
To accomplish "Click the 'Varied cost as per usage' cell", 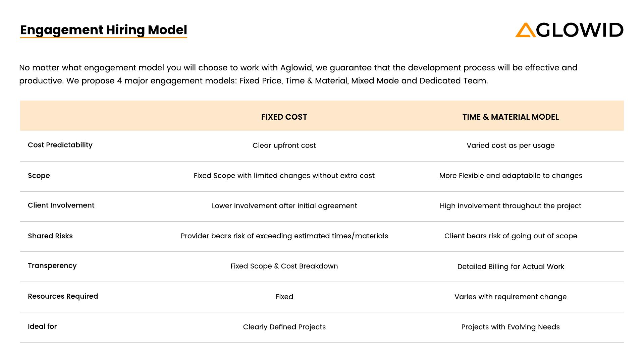I will pyautogui.click(x=511, y=145).
